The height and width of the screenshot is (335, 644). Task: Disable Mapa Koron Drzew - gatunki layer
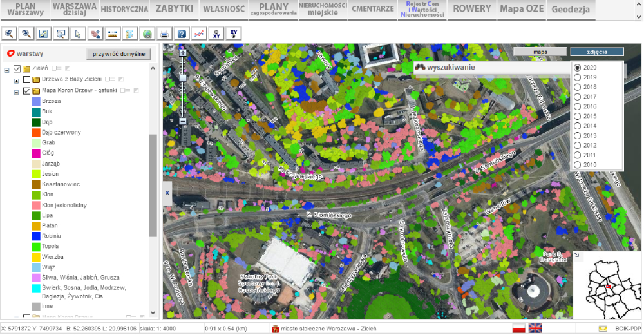click(26, 90)
